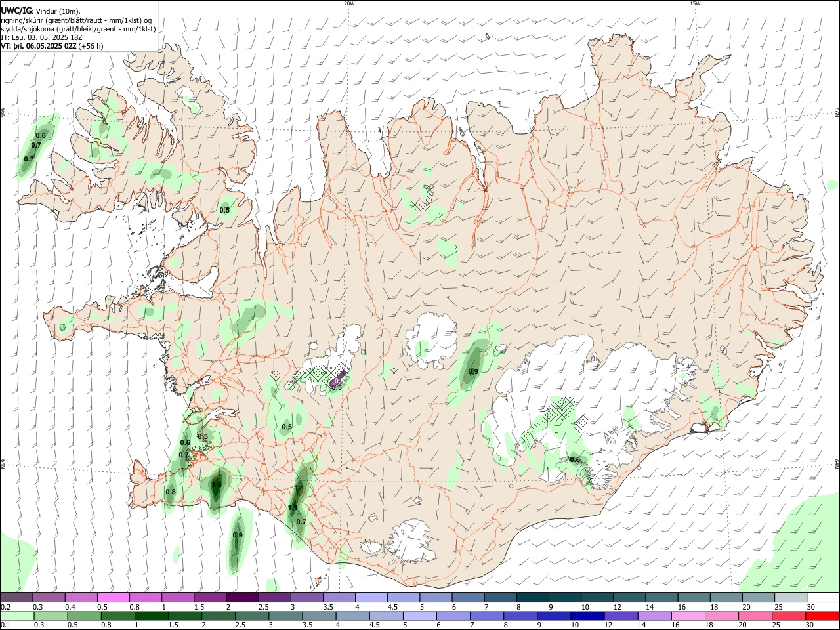Click the '0.6' value on Vatnajökull's southern edge
The image size is (840, 630).
tap(575, 459)
